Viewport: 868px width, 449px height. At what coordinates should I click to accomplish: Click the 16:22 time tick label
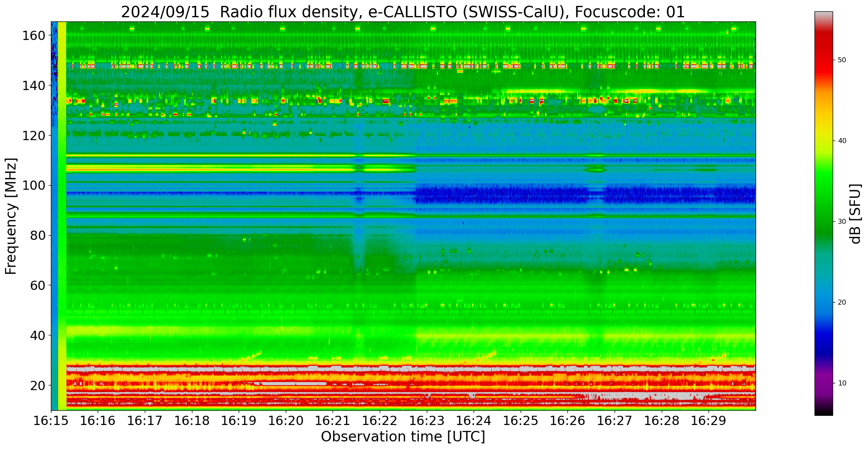pos(380,421)
